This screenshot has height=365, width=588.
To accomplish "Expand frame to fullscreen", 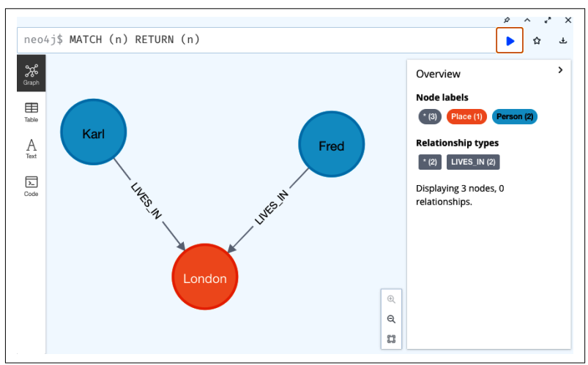I will pyautogui.click(x=548, y=20).
